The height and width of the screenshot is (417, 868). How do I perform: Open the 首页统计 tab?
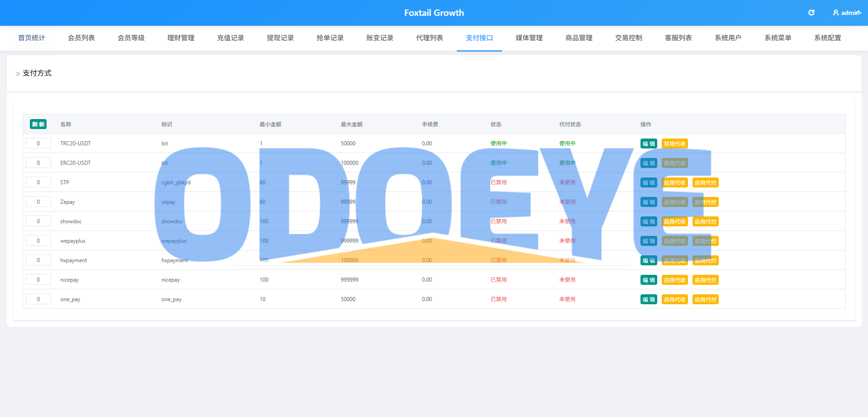[x=32, y=38]
